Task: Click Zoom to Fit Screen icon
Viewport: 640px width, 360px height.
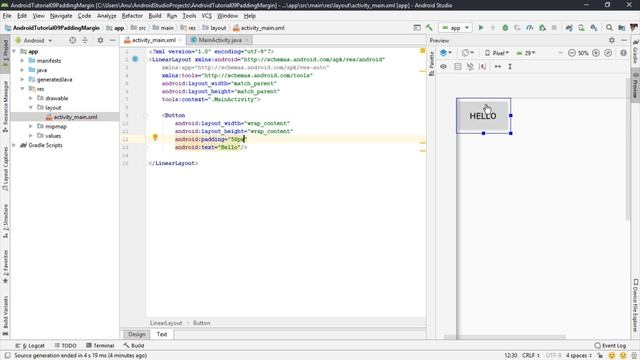Action: point(608,53)
